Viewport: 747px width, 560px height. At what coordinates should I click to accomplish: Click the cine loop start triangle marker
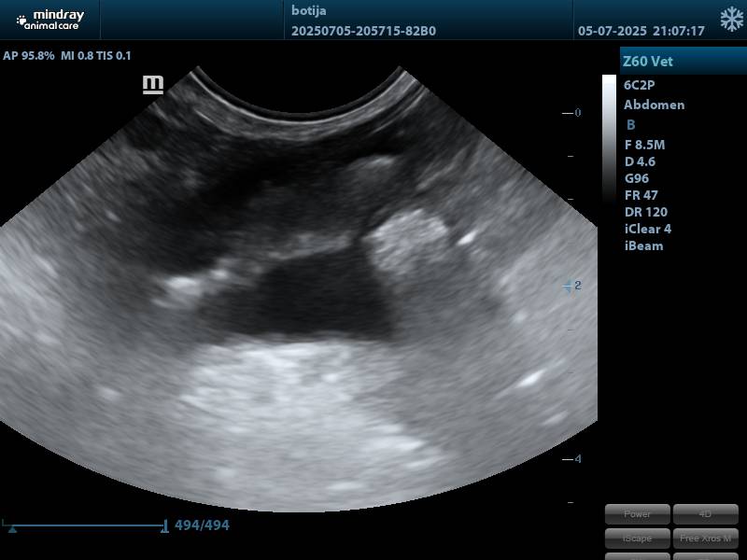[x=13, y=528]
